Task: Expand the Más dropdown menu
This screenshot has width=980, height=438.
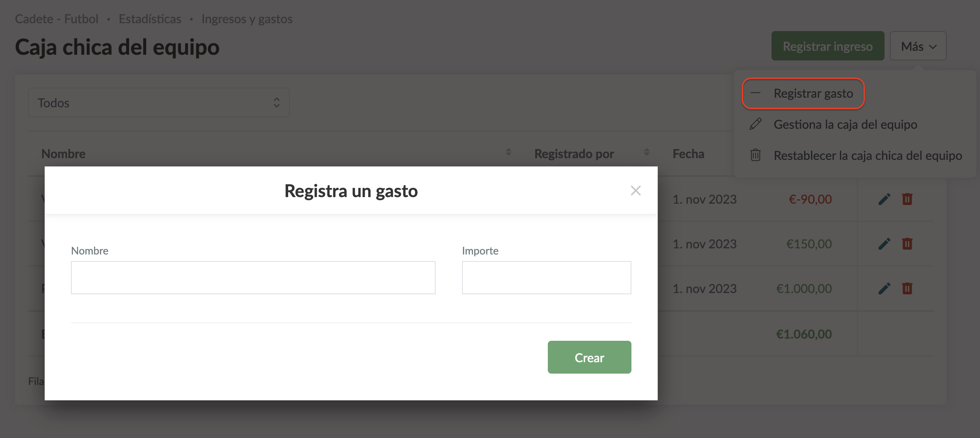Action: (918, 46)
